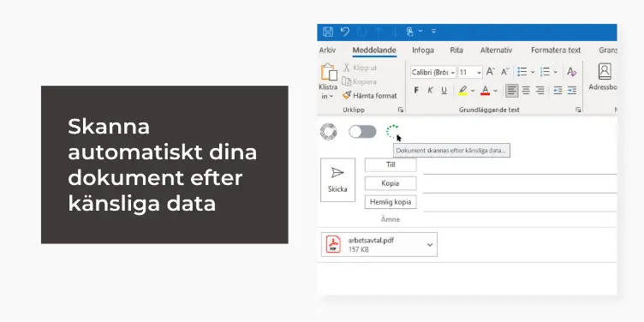Toggle bold (F) formatting
Image resolution: width=644 pixels, height=322 pixels.
click(416, 91)
